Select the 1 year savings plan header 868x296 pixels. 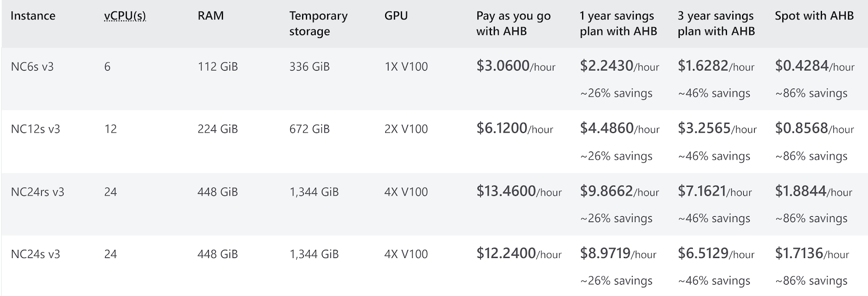[618, 23]
